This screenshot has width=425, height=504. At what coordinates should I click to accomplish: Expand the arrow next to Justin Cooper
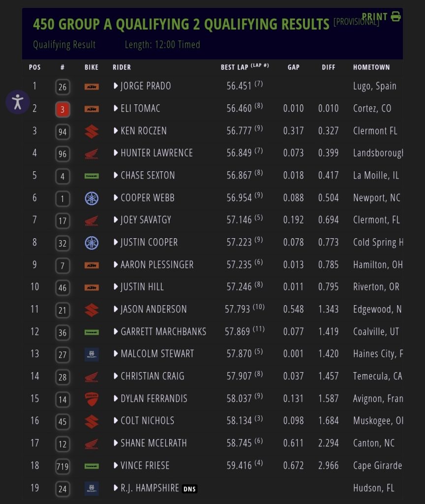coord(116,242)
